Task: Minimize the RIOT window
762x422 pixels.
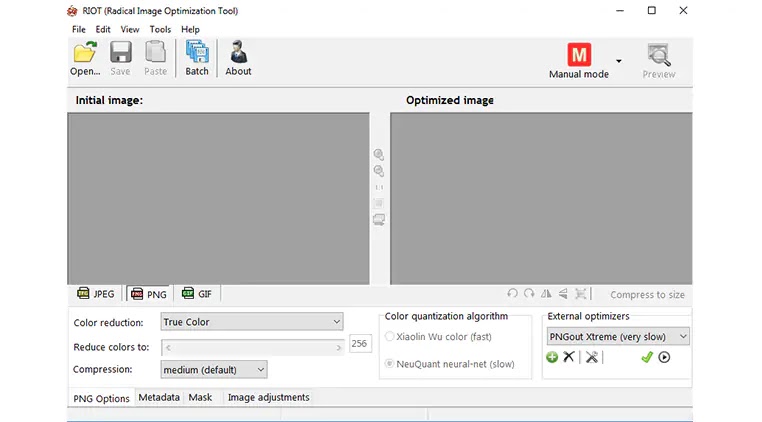Action: pyautogui.click(x=620, y=10)
